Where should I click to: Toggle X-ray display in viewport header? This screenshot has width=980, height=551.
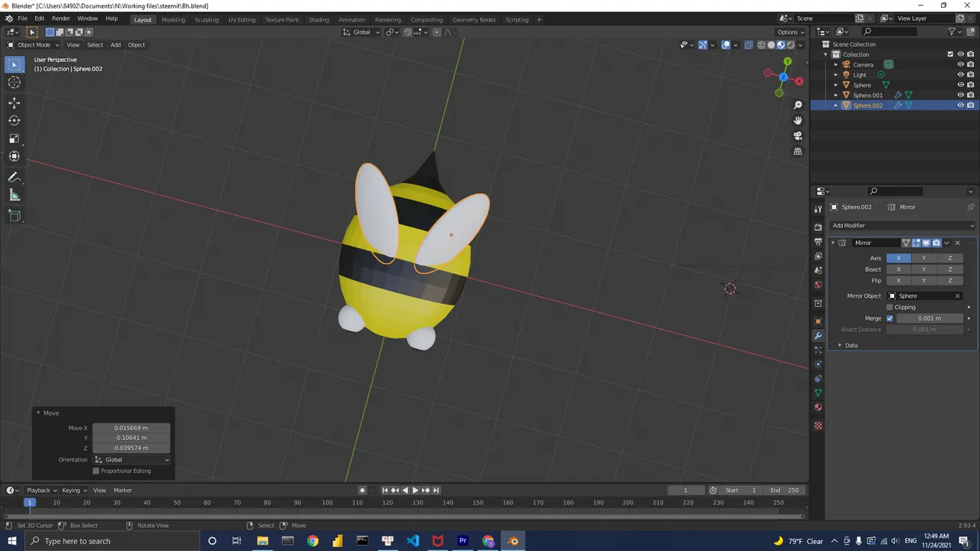749,44
